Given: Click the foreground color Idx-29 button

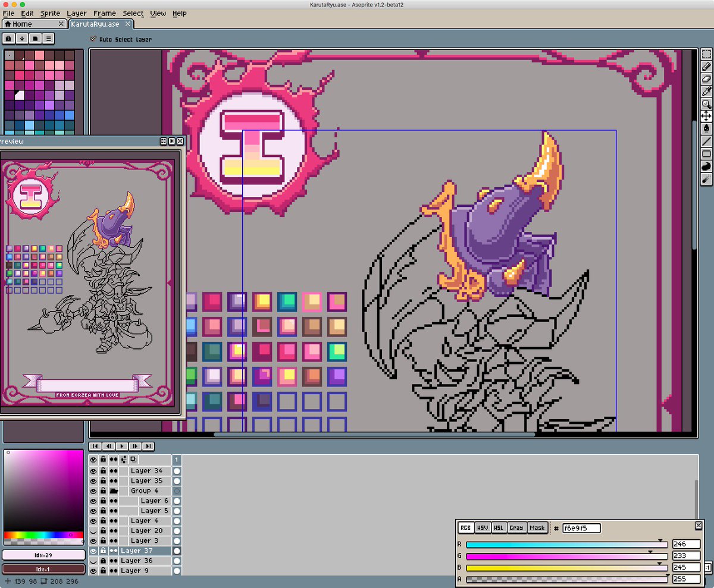Looking at the screenshot, I should click(43, 555).
